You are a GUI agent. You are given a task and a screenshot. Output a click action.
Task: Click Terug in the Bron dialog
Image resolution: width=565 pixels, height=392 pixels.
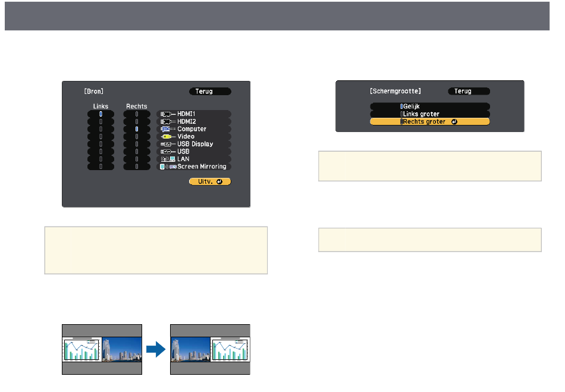pos(210,92)
